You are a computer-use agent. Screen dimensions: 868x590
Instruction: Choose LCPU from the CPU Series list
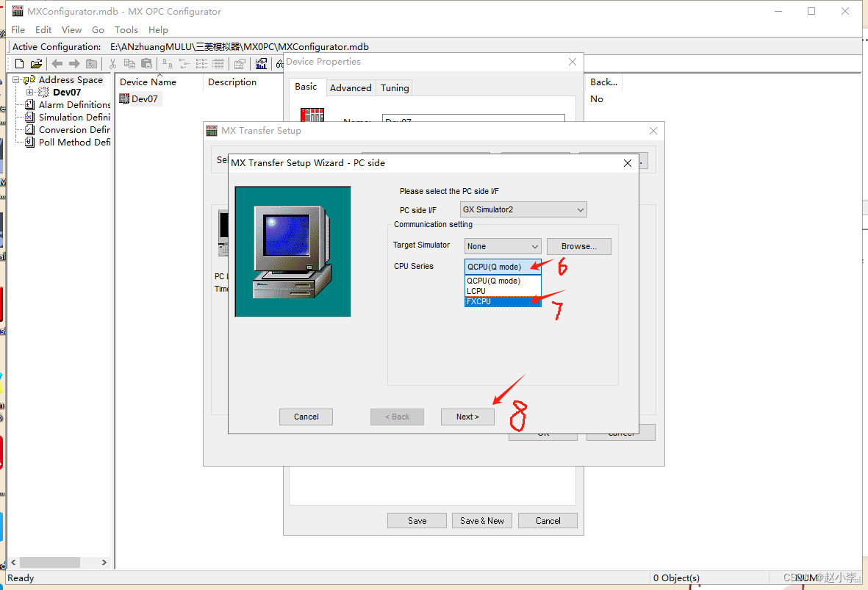coord(503,291)
